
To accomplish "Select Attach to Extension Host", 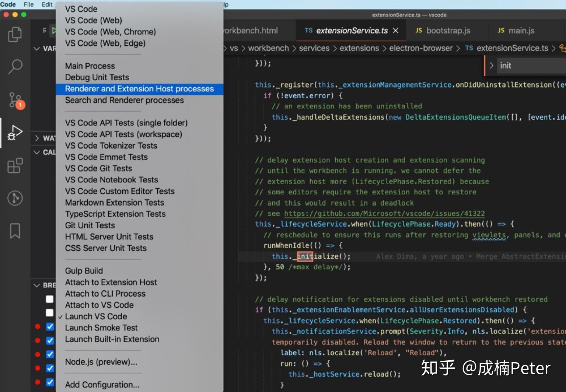I will pos(139,282).
